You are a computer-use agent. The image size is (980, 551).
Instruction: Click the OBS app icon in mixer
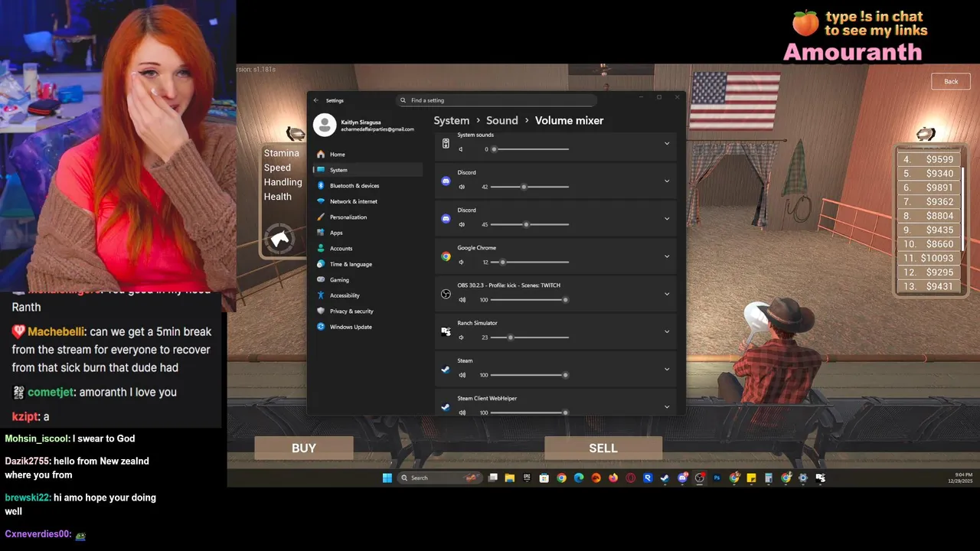click(446, 294)
